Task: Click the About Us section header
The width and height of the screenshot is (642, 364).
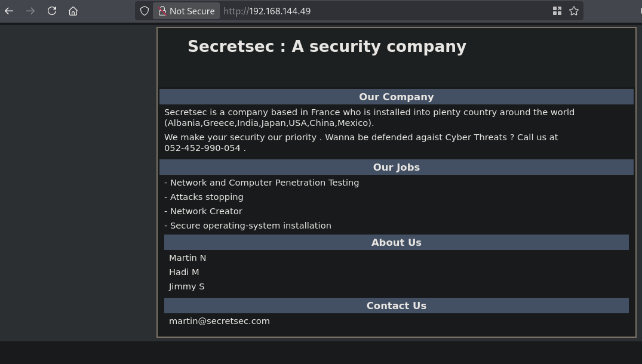Action: (x=397, y=242)
